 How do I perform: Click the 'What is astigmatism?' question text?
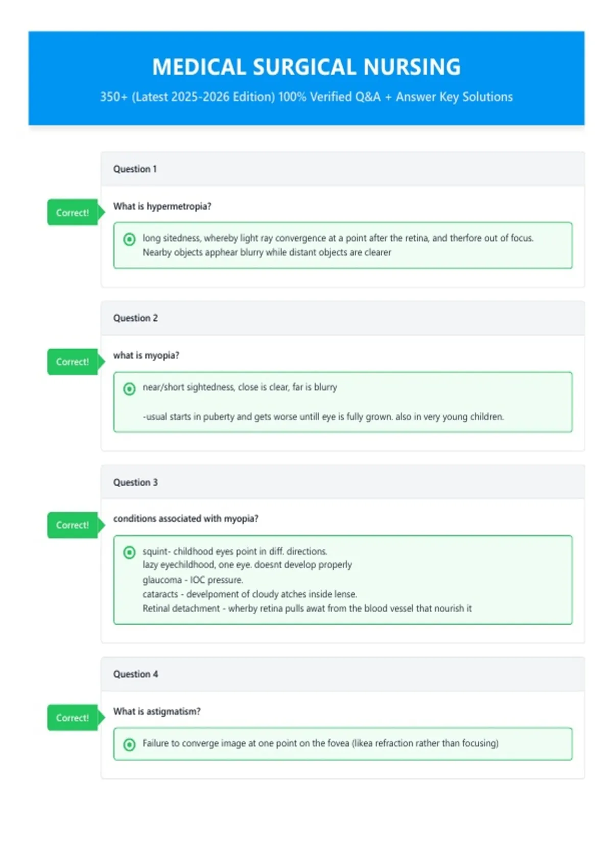157,711
